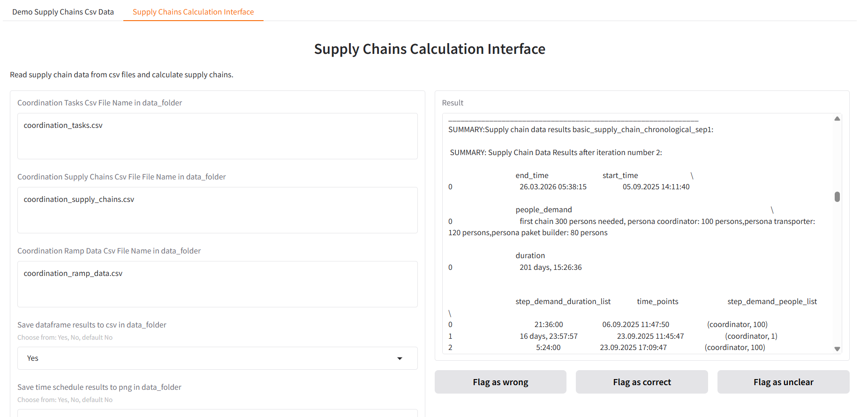868x417 pixels.
Task: Click the Result box scrollbar thumb
Action: point(837,197)
